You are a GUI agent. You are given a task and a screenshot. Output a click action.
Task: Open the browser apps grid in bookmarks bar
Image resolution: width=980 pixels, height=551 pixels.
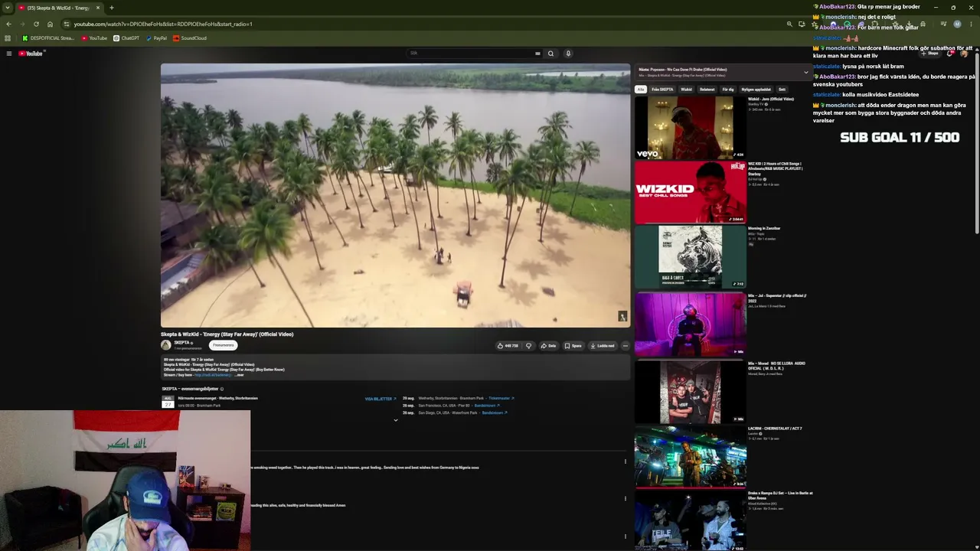(x=8, y=38)
